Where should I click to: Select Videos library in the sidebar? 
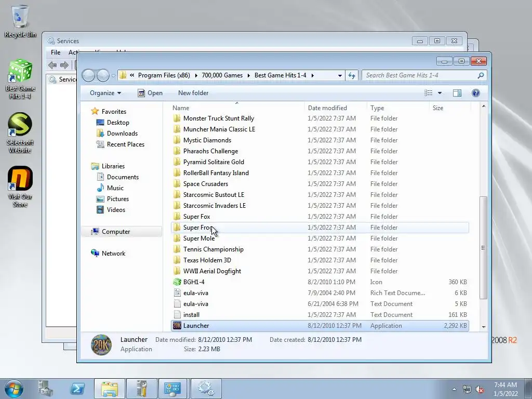tap(116, 210)
